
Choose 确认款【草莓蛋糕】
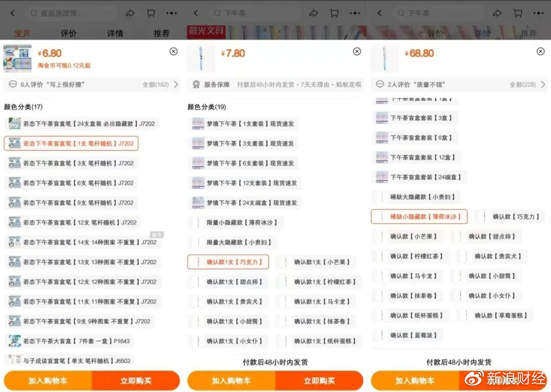pyautogui.click(x=494, y=316)
